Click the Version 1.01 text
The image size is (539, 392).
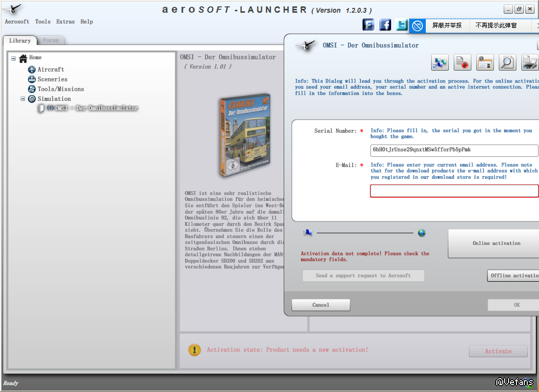click(208, 66)
